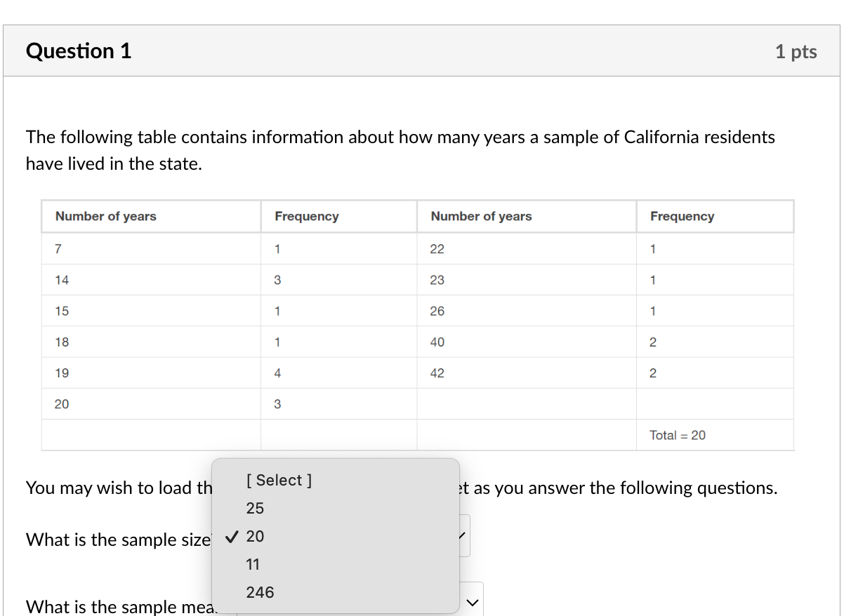This screenshot has height=616, width=851.
Task: Click the downward chevron below the dropdown list
Action: (473, 601)
